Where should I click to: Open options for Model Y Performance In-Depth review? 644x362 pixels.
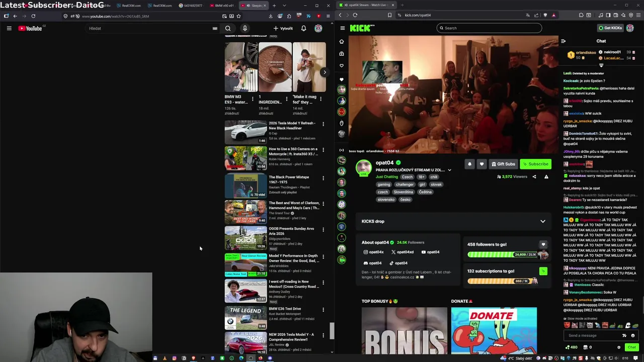[x=323, y=256]
